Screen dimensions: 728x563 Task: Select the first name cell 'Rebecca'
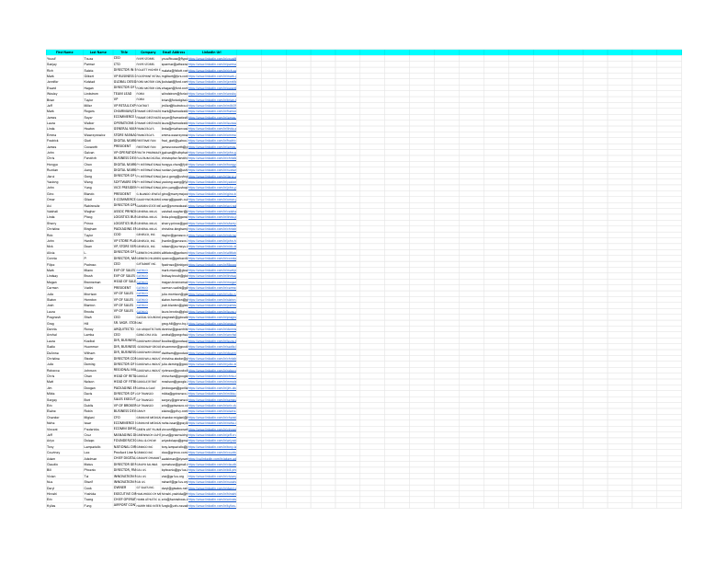[64, 370]
